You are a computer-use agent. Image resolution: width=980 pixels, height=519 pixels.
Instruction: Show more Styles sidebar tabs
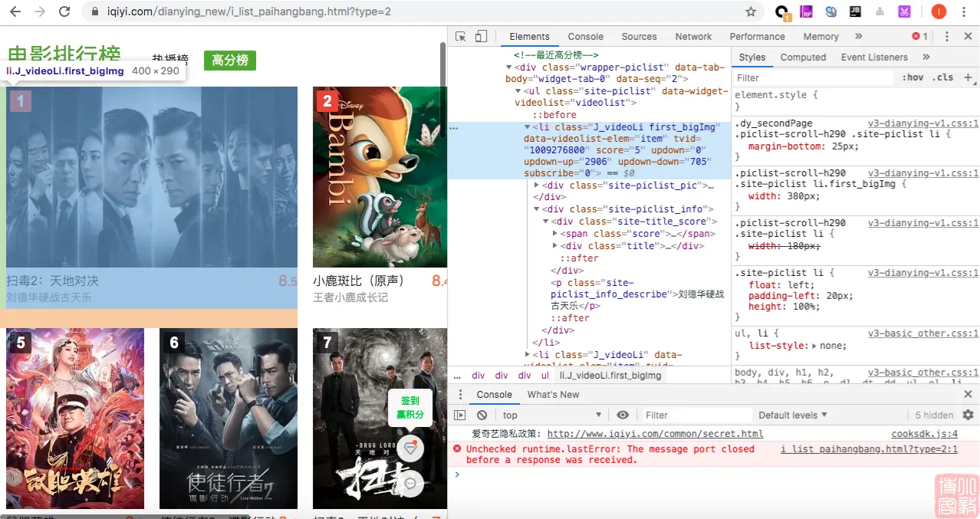point(926,57)
